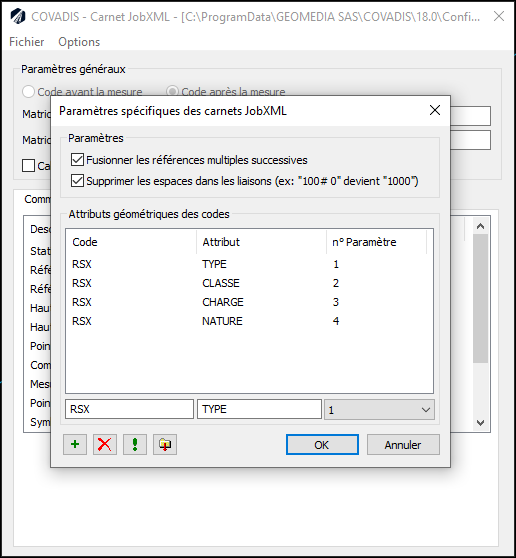
Task: Click the scroll down arrow in main window list
Action: 480,422
